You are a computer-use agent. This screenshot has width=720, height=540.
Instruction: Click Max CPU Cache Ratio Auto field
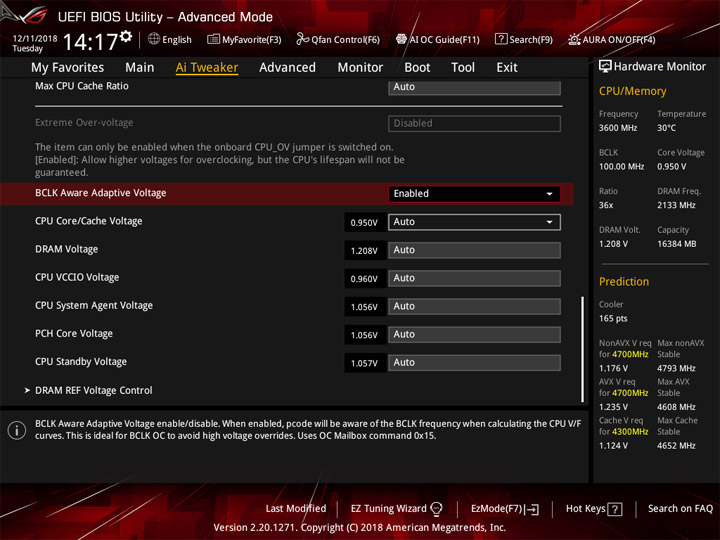[474, 87]
